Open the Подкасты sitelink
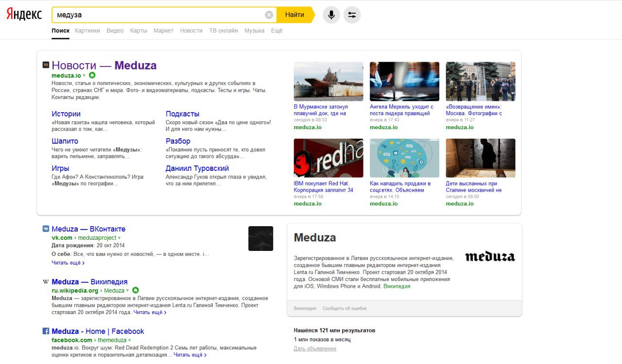 [182, 114]
